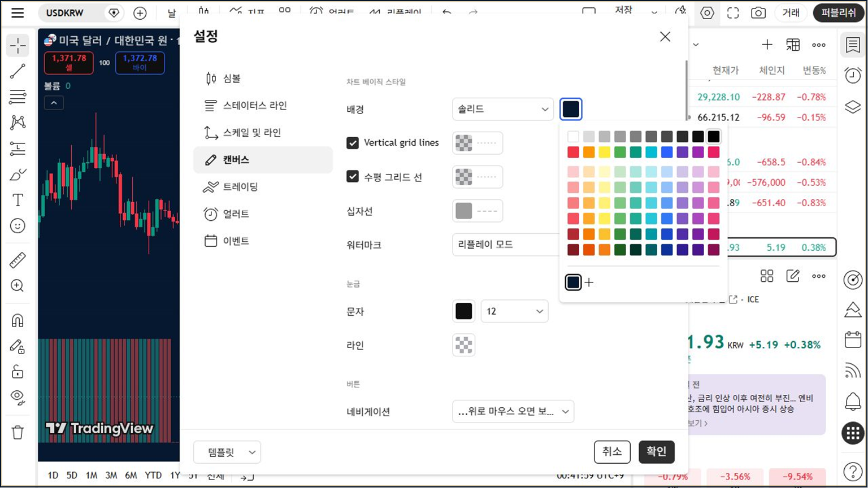This screenshot has width=868, height=488.
Task: Select the trend line drawing tool
Action: (18, 71)
